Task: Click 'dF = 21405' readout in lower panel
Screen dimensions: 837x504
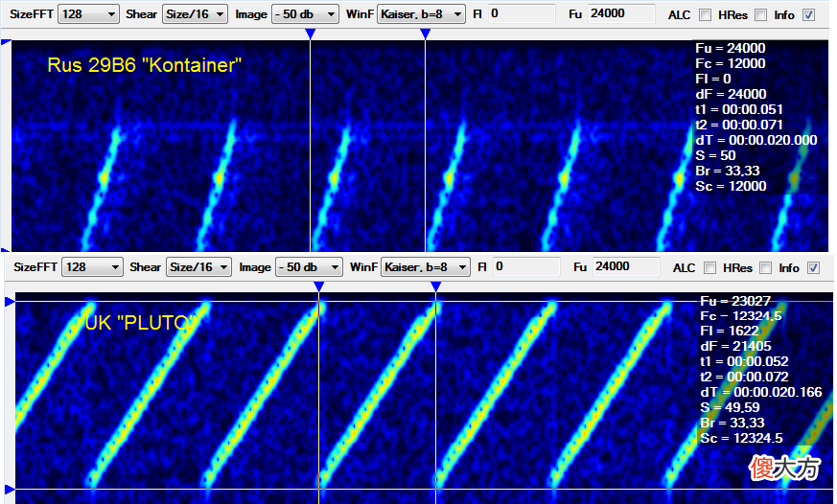Action: [736, 347]
